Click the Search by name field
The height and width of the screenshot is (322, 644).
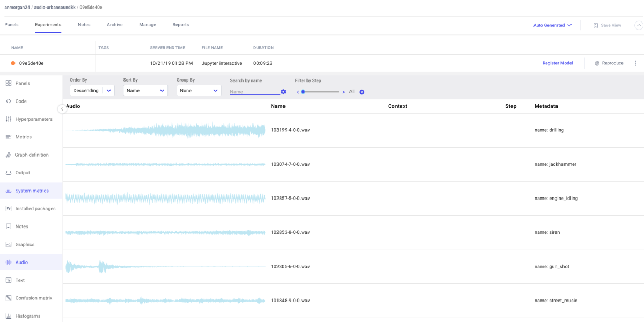(254, 92)
